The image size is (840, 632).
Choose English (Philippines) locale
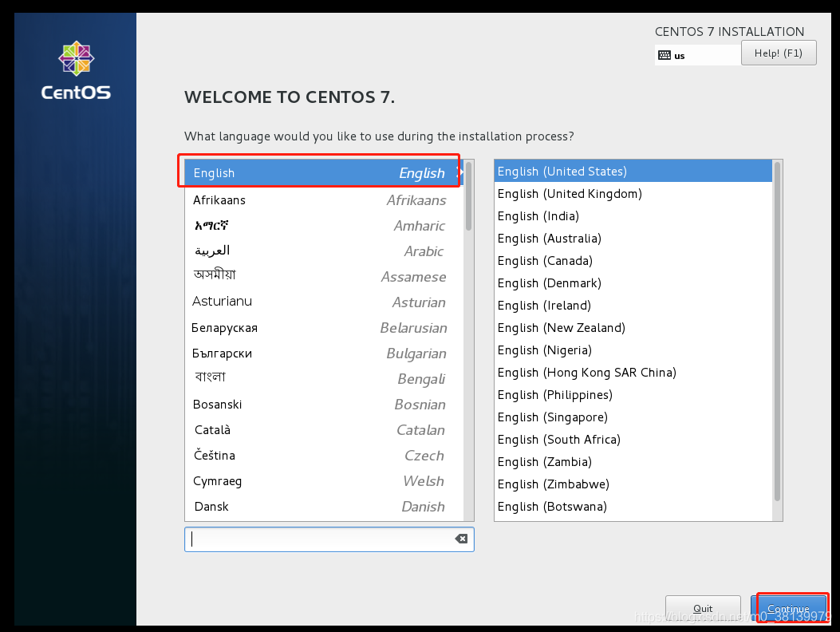coord(633,394)
